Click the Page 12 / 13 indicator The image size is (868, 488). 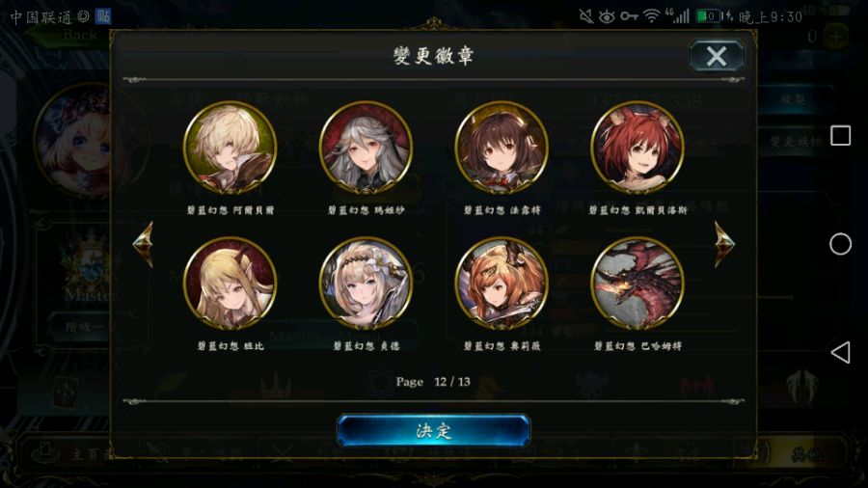433,382
